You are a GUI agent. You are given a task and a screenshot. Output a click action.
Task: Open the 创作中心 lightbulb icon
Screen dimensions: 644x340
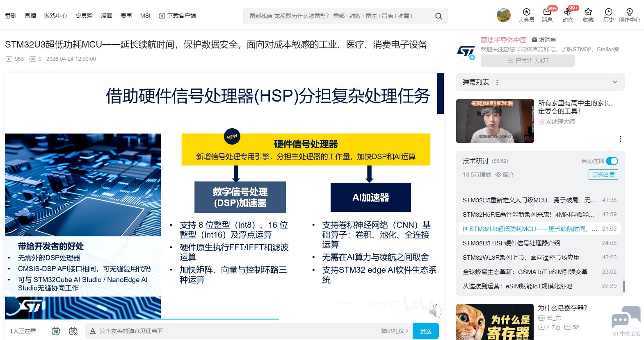[630, 12]
